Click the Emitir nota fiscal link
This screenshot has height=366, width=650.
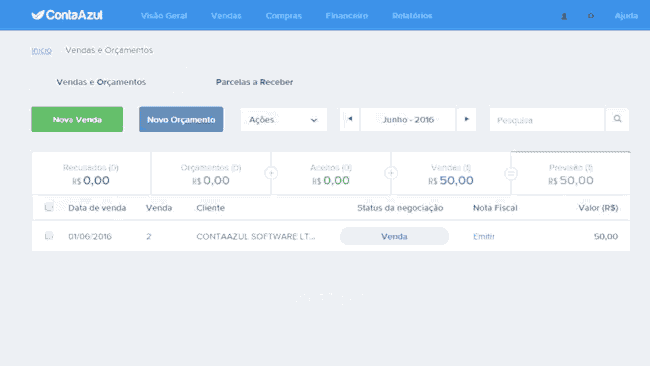pyautogui.click(x=484, y=236)
